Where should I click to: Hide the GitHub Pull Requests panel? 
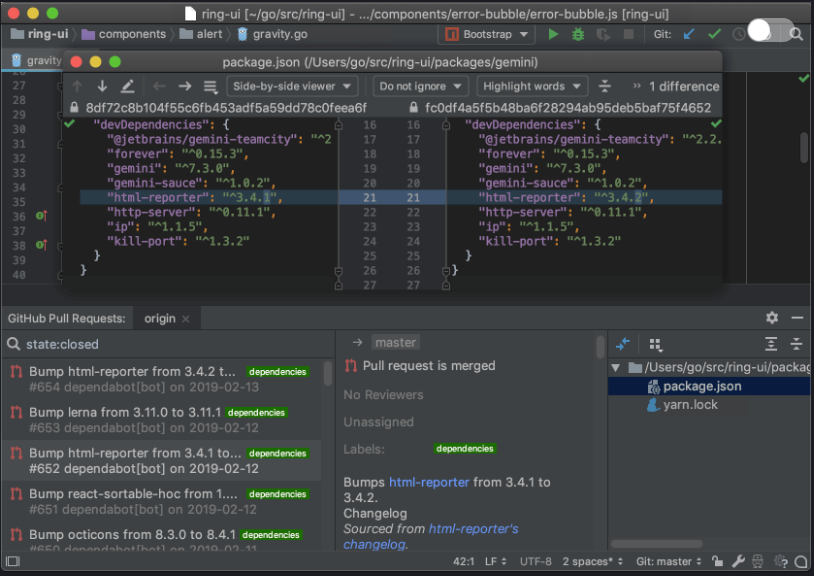pyautogui.click(x=797, y=318)
